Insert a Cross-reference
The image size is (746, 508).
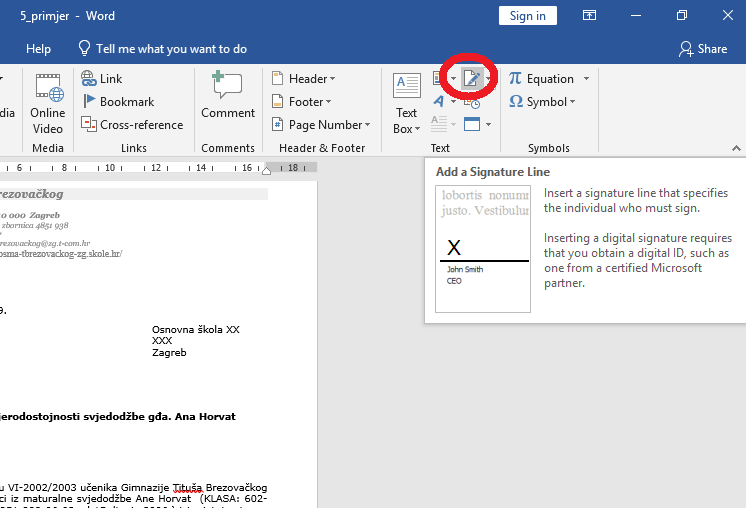pyautogui.click(x=132, y=125)
